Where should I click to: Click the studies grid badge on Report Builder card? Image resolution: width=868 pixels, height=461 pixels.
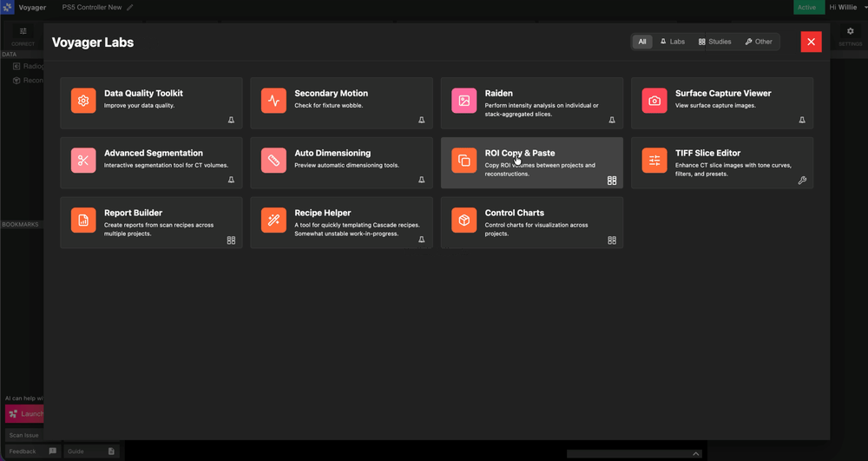(231, 240)
